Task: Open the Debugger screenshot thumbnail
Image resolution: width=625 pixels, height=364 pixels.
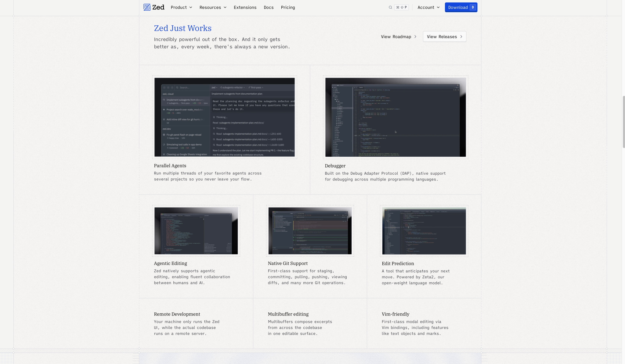Action: tap(396, 117)
